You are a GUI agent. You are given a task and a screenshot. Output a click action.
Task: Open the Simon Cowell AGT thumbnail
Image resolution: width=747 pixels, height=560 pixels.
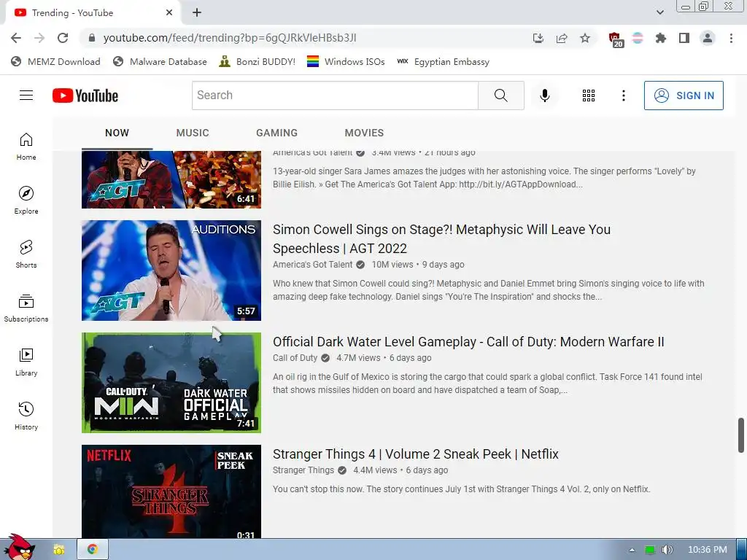(x=171, y=271)
